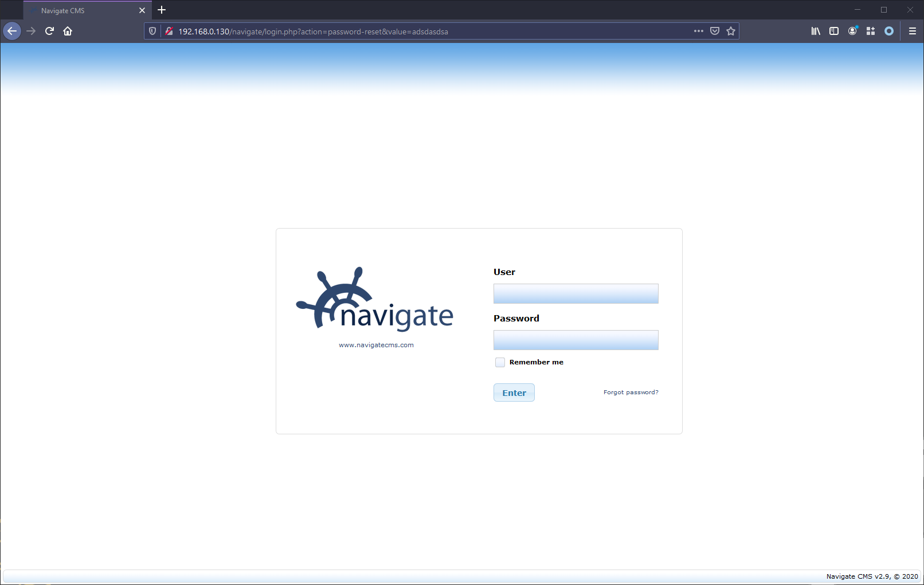Click the blue circle extension icon
The height and width of the screenshot is (585, 924).
pos(889,31)
